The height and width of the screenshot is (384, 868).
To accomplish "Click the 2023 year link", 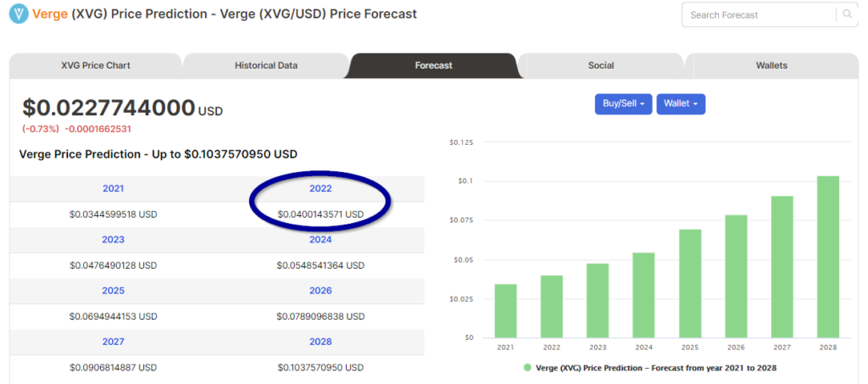I will coord(113,240).
